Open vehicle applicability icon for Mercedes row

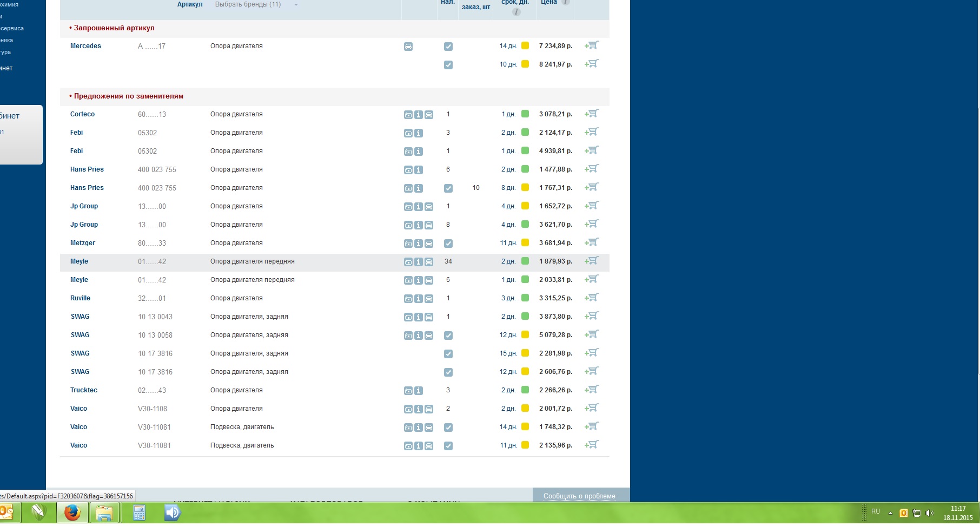[408, 47]
